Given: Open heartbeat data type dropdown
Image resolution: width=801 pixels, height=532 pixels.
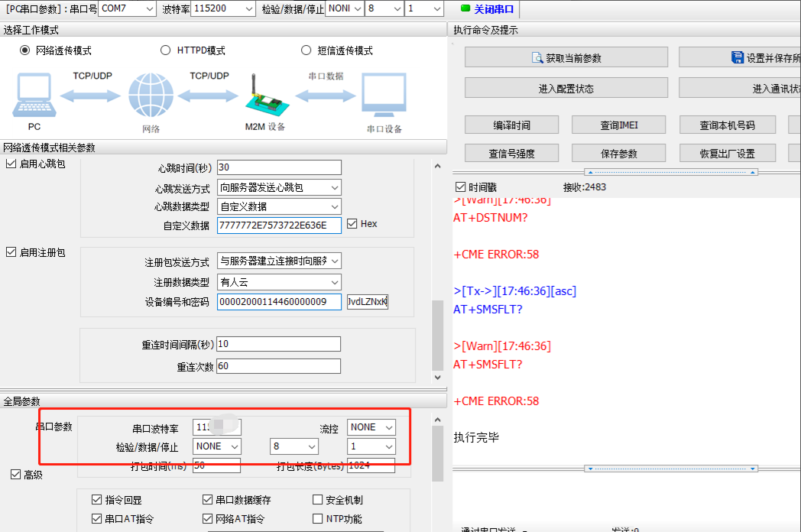Looking at the screenshot, I should [x=279, y=206].
